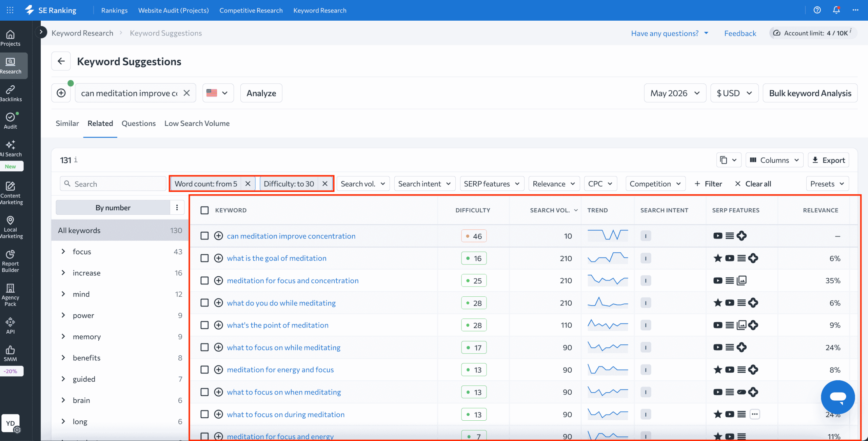This screenshot has height=441, width=868.
Task: Open the apps grid menu icon
Action: point(10,10)
